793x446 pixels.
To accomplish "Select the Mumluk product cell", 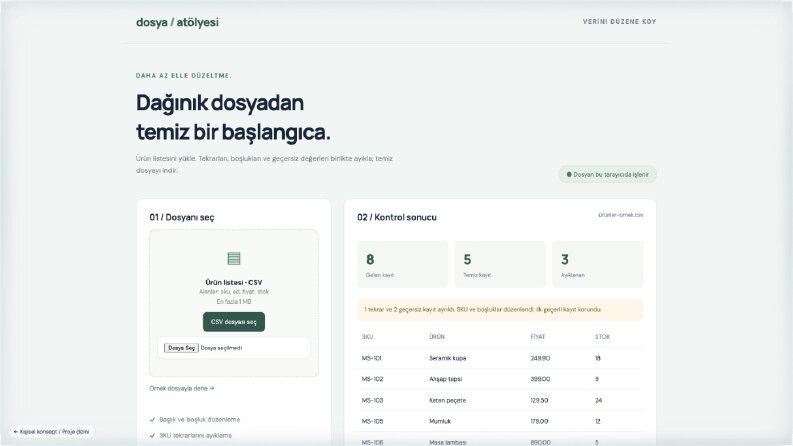I will click(x=440, y=421).
